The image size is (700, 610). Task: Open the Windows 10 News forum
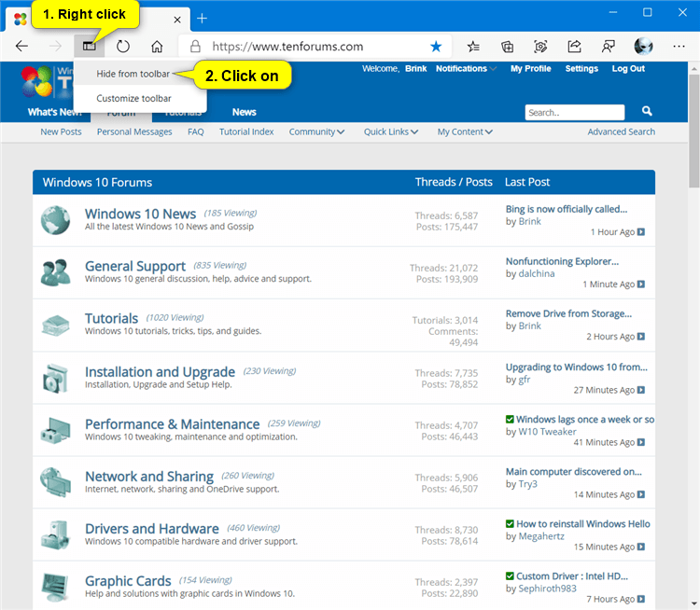click(x=140, y=214)
